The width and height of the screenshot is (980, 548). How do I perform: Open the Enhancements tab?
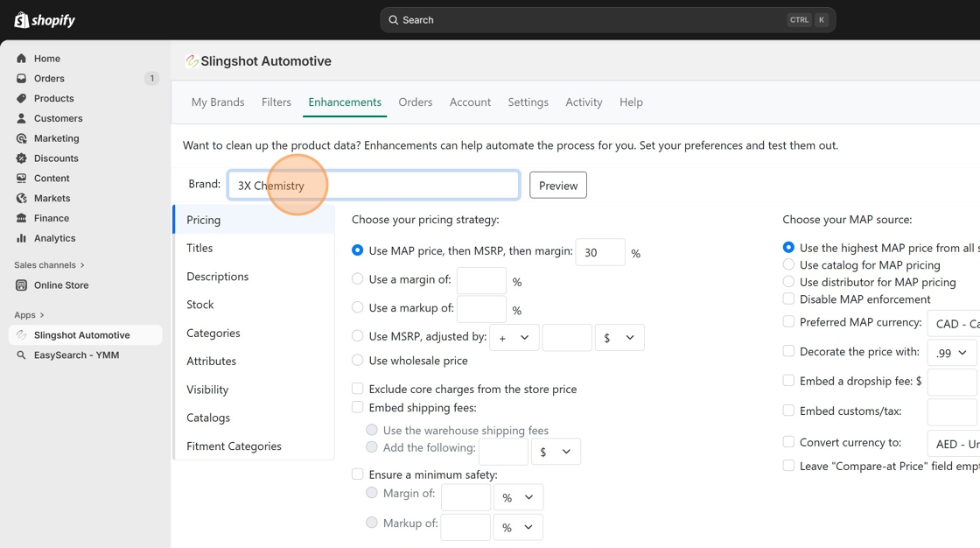[345, 102]
